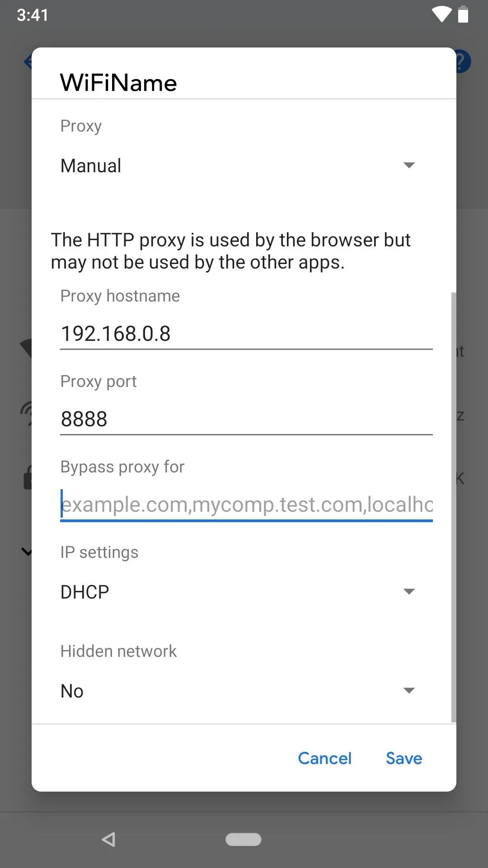Tap the dimmed lock icon at left
488x868 pixels.
coord(27,477)
